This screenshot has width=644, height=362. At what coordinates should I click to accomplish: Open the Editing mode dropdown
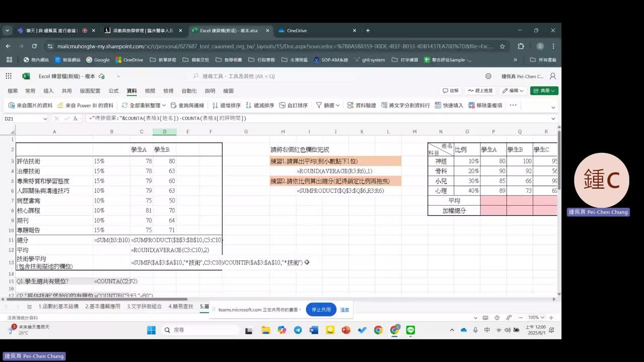click(513, 90)
